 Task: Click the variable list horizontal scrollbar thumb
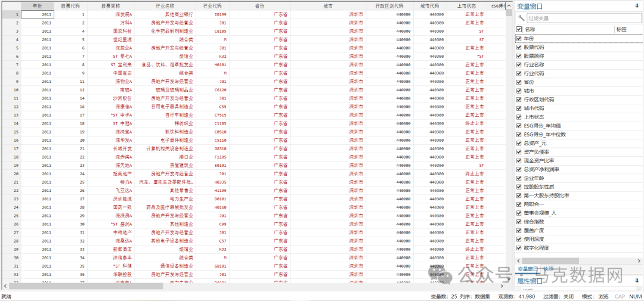[550, 260]
